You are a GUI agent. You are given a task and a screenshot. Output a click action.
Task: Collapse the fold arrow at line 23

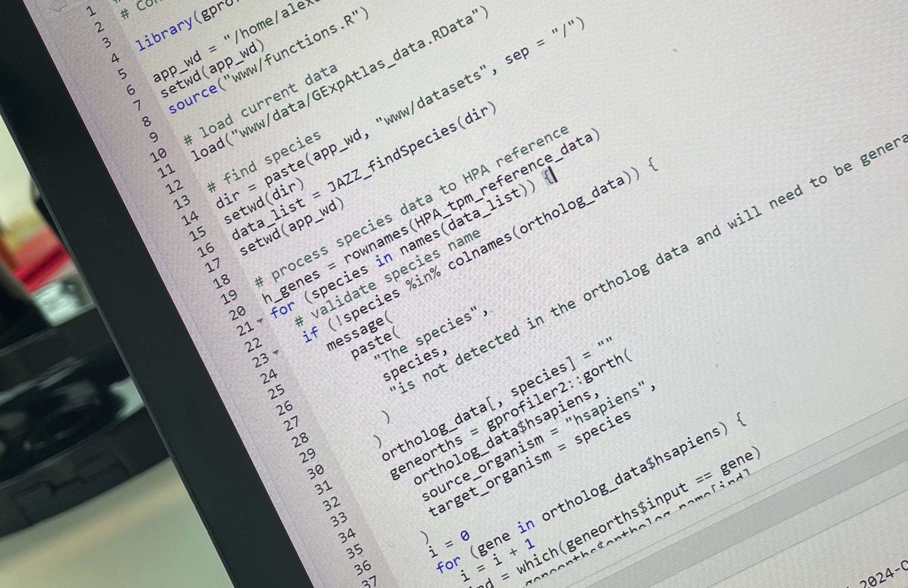tap(276, 352)
